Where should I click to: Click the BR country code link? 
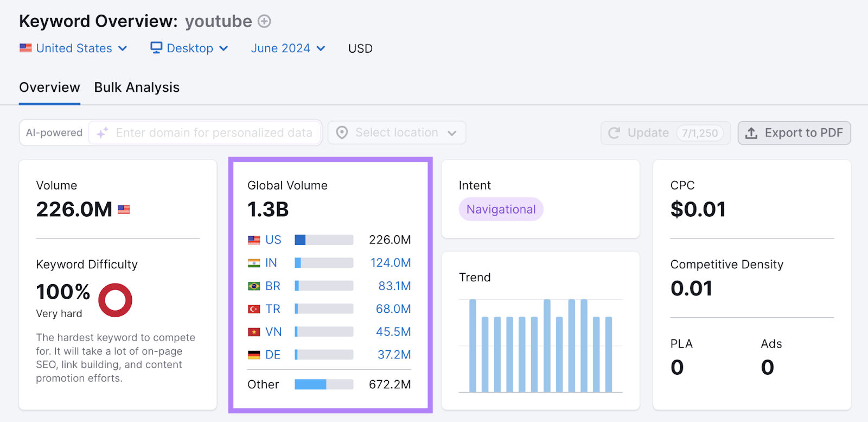tap(273, 286)
